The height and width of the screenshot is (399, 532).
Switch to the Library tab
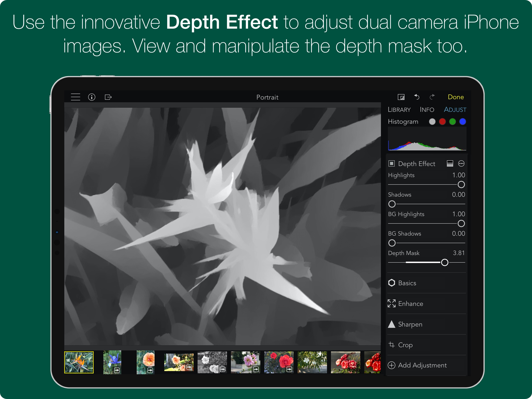point(399,110)
